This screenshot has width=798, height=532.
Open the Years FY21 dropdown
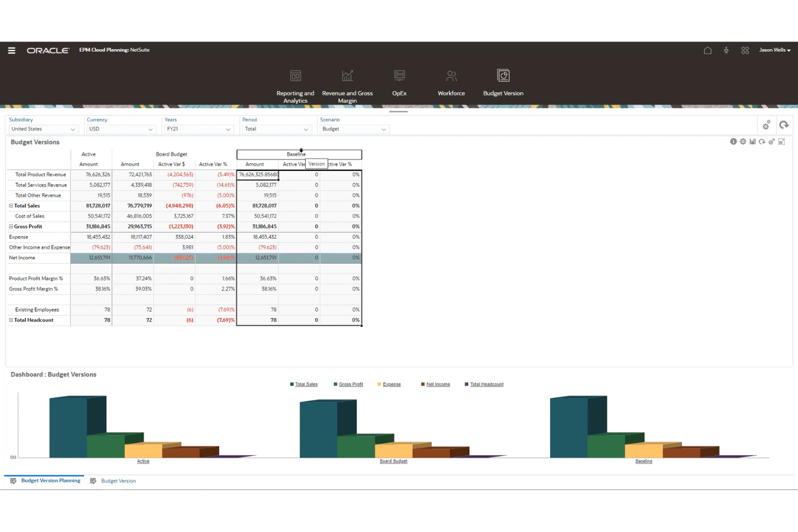click(228, 129)
